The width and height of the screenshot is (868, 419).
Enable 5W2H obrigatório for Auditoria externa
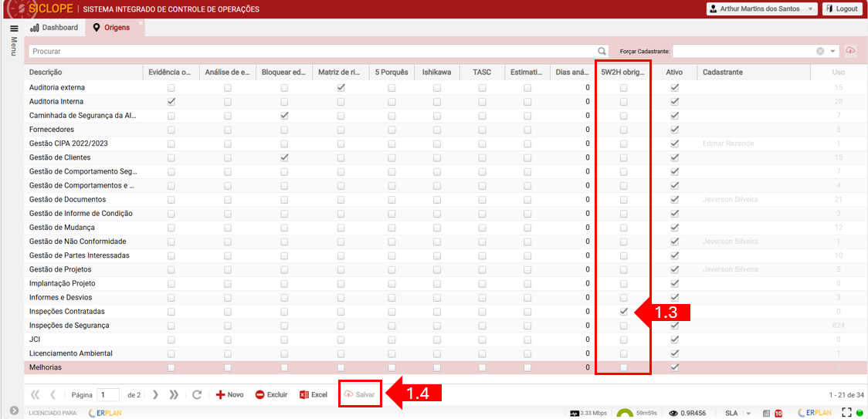623,88
